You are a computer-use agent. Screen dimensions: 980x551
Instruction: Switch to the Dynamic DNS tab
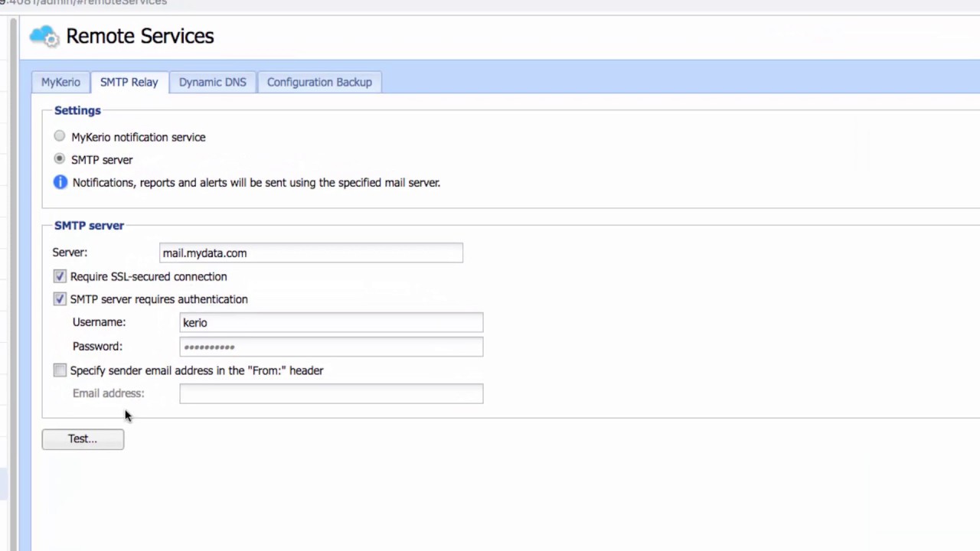(x=213, y=82)
